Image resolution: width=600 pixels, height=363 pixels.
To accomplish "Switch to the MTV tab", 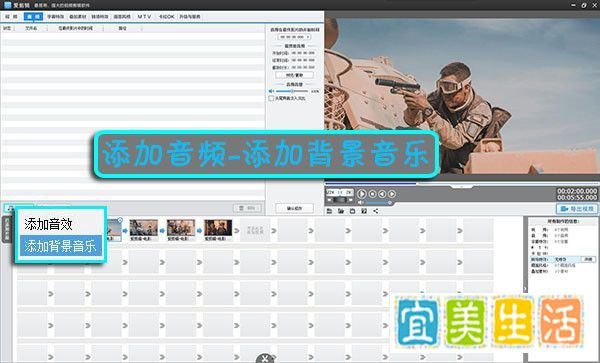I will (144, 16).
